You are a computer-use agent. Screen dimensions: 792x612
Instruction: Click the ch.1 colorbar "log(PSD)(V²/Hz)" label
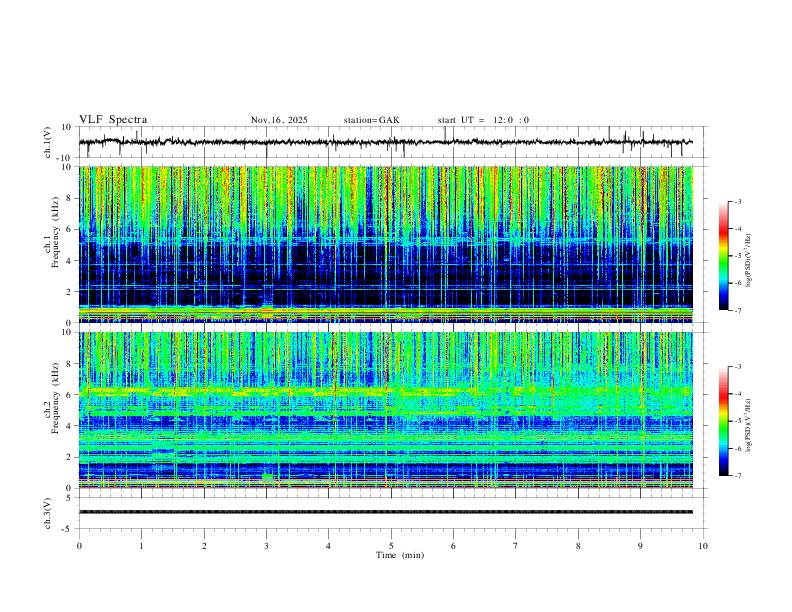pos(748,261)
